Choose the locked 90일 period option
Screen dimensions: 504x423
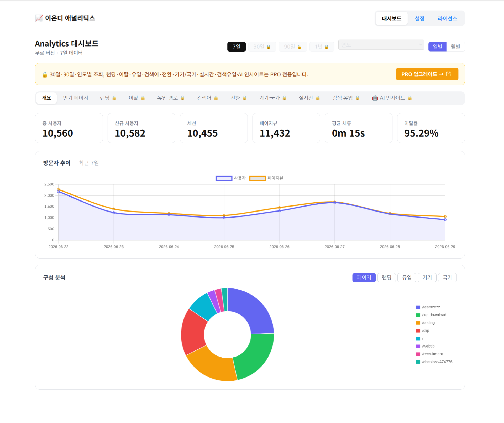coord(292,47)
